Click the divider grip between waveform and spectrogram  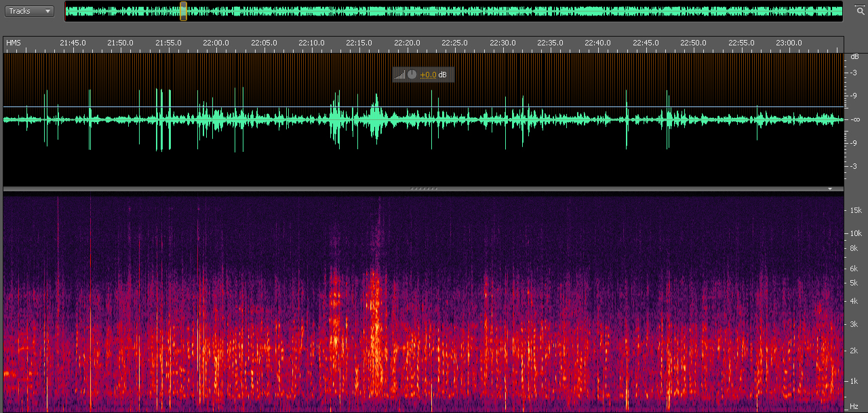(425, 189)
